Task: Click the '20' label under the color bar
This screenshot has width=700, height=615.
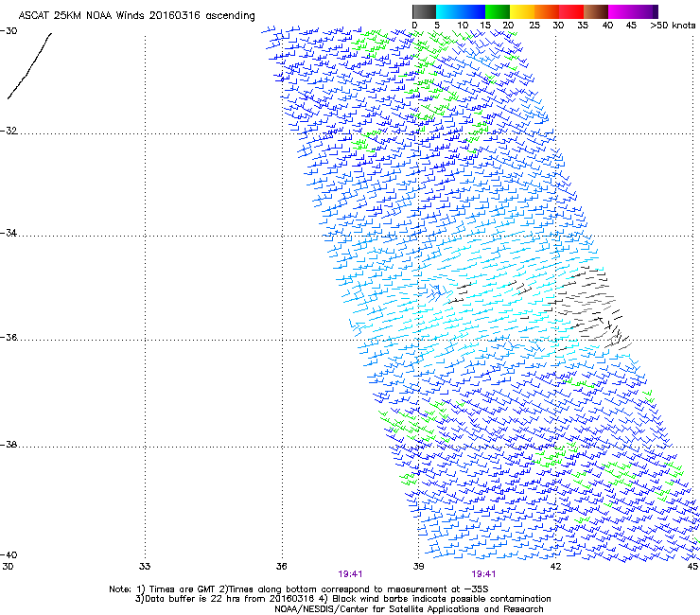Action: (508, 26)
